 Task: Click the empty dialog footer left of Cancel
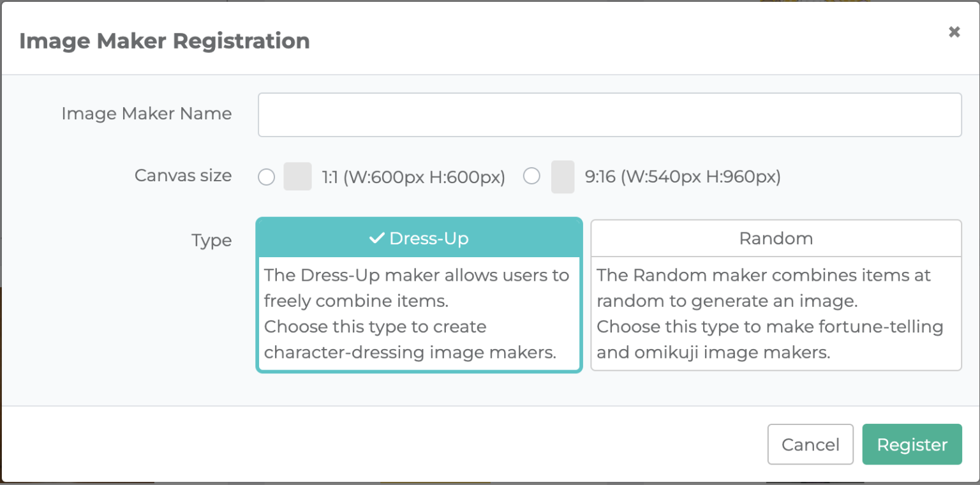click(x=383, y=445)
